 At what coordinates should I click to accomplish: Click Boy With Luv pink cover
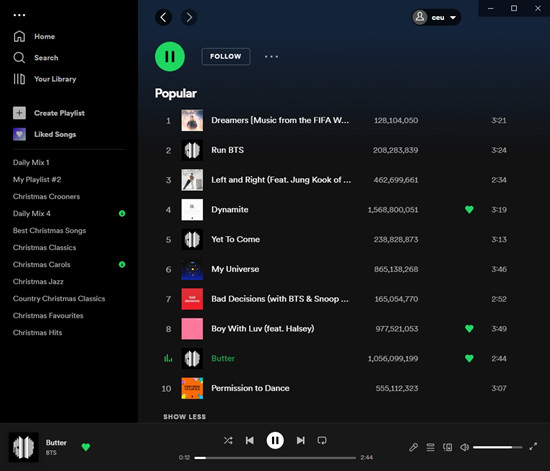pyautogui.click(x=192, y=329)
